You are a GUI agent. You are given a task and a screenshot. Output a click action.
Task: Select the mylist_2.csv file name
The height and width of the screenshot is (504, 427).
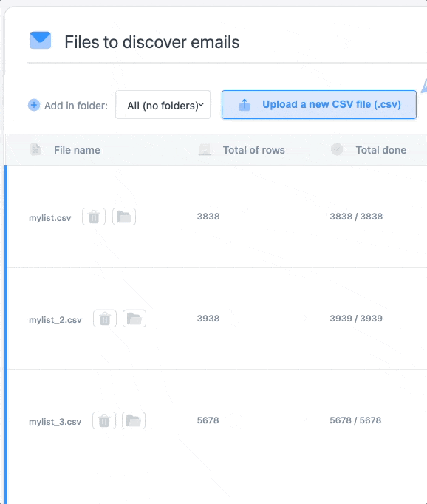(55, 320)
